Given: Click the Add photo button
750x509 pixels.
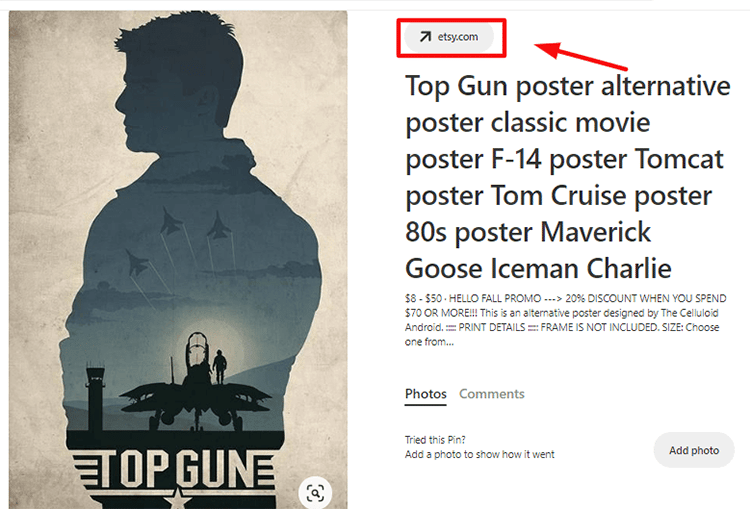Looking at the screenshot, I should pyautogui.click(x=694, y=450).
